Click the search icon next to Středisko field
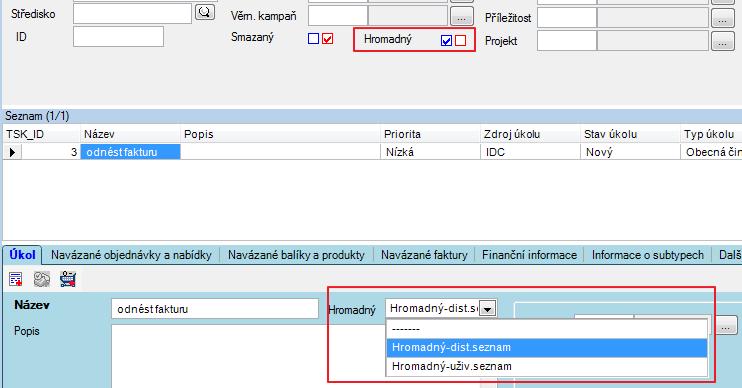742x388 pixels. click(x=205, y=13)
